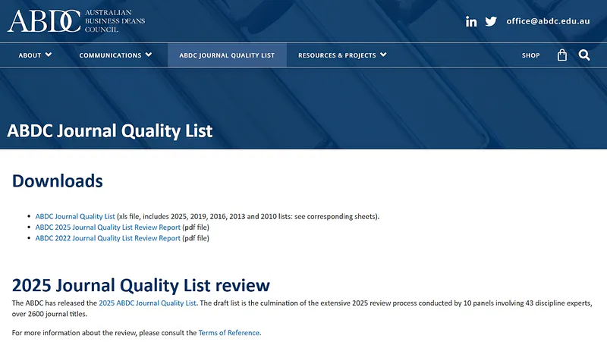The width and height of the screenshot is (607, 364).
Task: Download the ABDC Journal Quality List xls
Action: click(x=75, y=217)
